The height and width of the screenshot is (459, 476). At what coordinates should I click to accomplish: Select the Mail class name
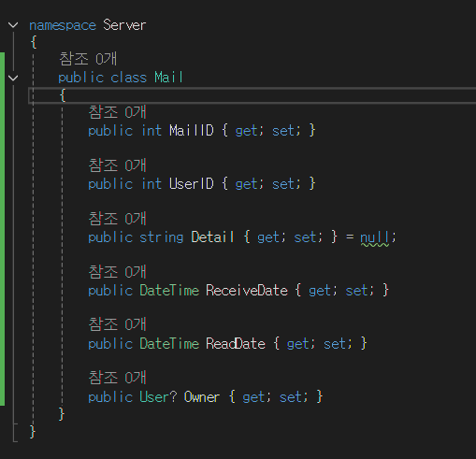168,78
